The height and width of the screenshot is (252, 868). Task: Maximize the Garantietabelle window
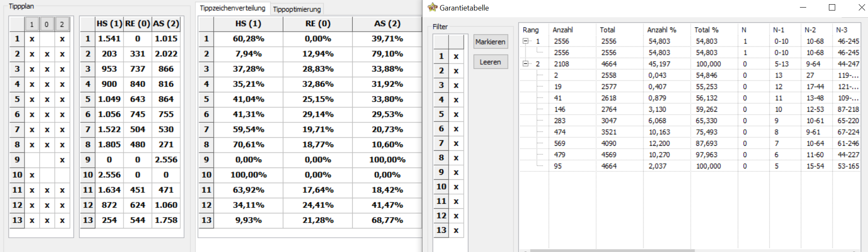point(832,8)
